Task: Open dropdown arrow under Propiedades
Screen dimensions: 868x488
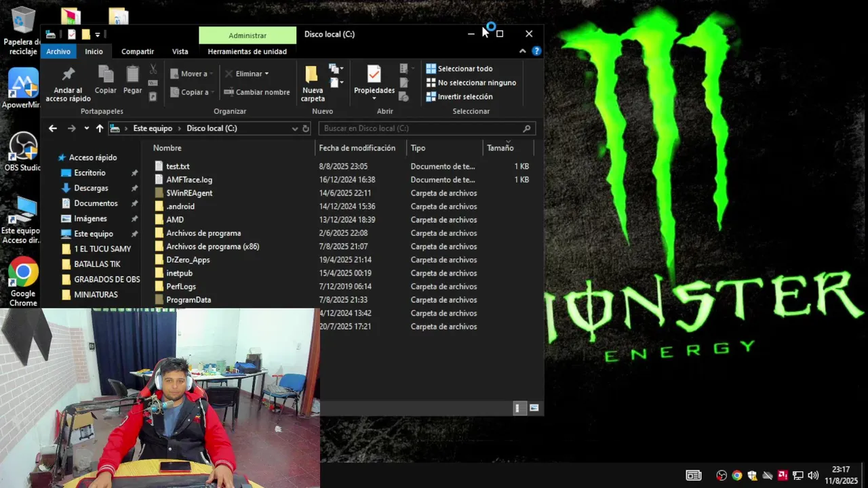Action: click(x=374, y=98)
